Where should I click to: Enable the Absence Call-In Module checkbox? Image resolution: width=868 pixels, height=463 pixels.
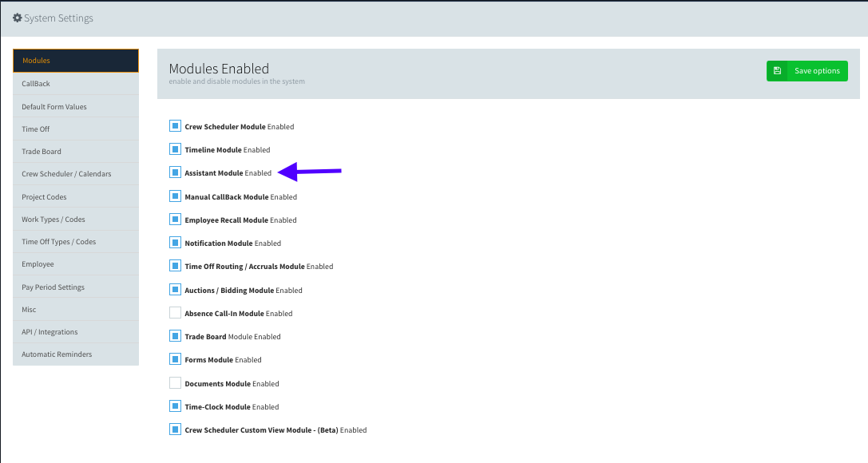coord(175,313)
